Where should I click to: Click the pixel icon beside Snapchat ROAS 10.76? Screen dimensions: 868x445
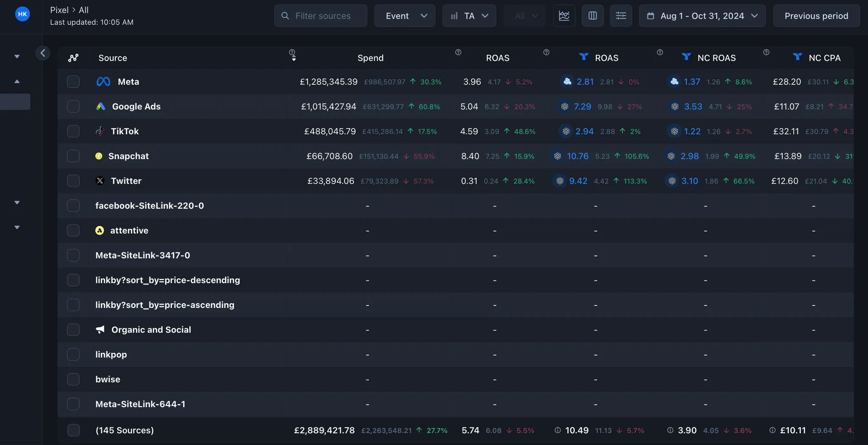(558, 156)
